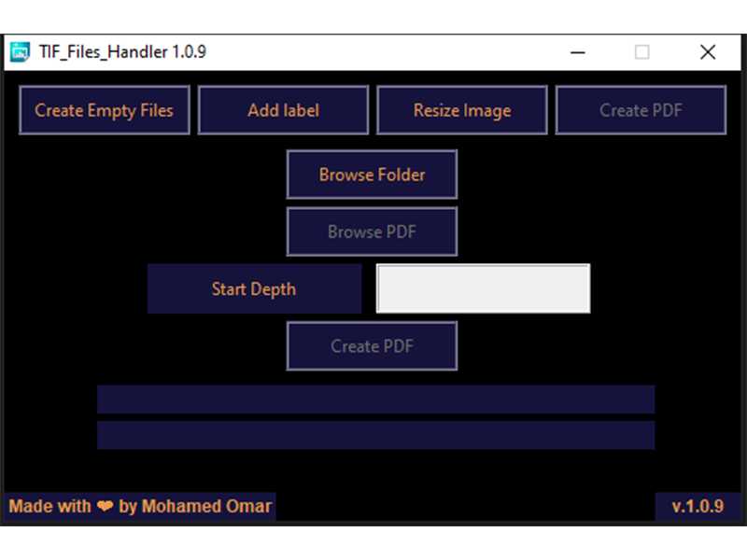The width and height of the screenshot is (747, 560).
Task: Click Create PDF button below Start Depth
Action: tap(372, 346)
